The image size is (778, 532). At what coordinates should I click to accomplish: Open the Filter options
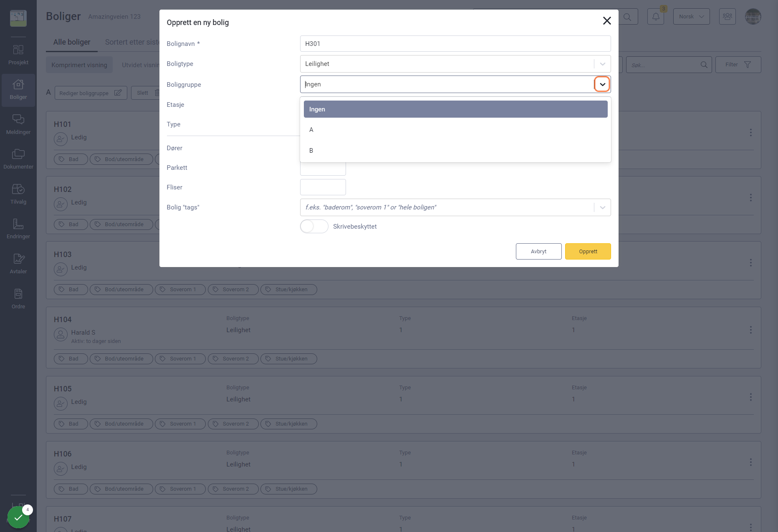[738, 65]
